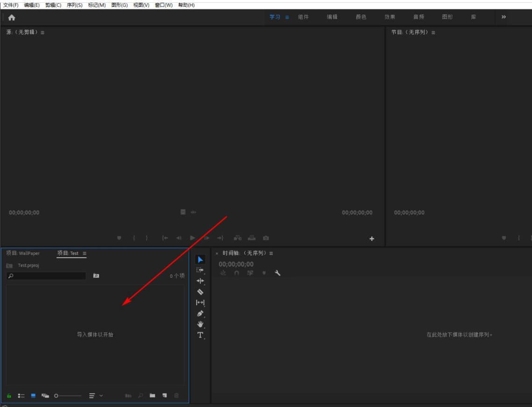Open source monitor panel menu
The height and width of the screenshot is (407, 532).
tap(43, 33)
